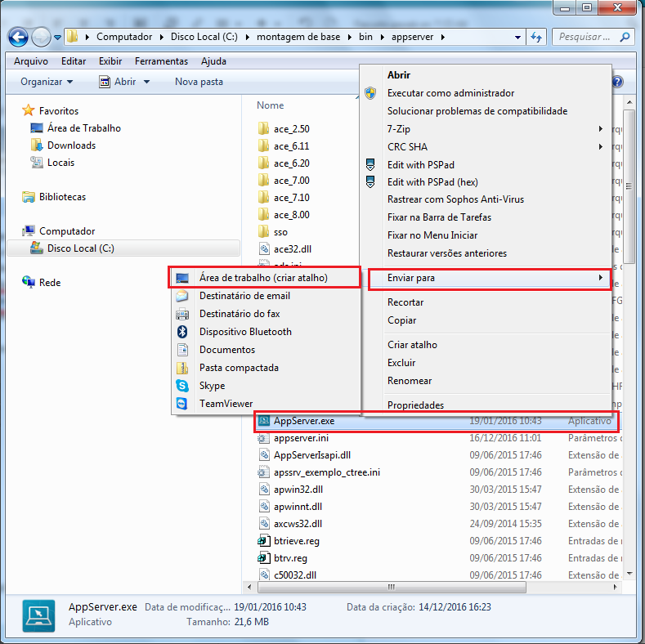Click the Dispositivo Bluetooth icon
This screenshot has width=645, height=644.
pos(182,332)
